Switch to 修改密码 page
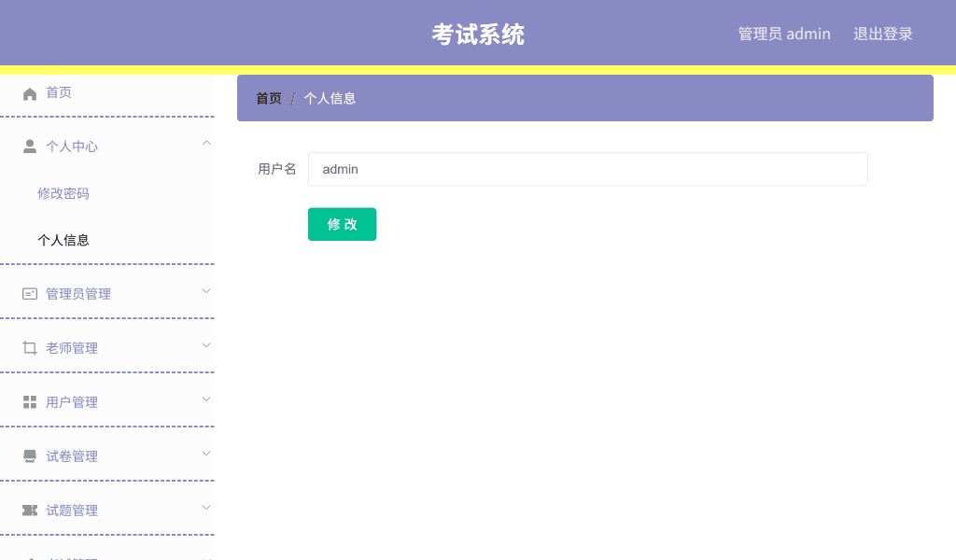The width and height of the screenshot is (956, 560). click(63, 193)
